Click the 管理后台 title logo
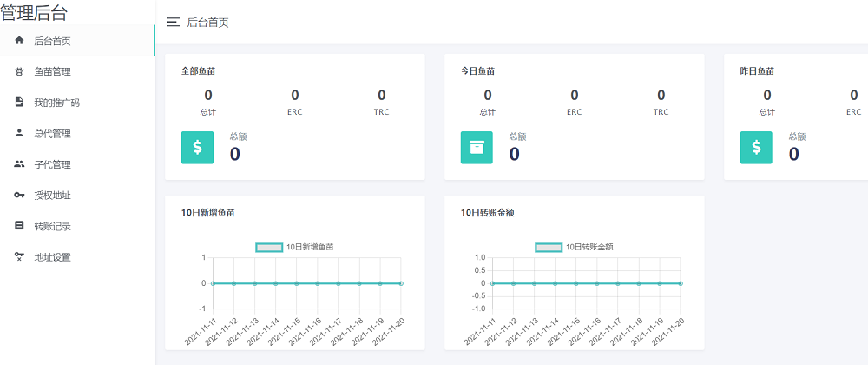Viewport: 868px width, 365px height. click(34, 13)
